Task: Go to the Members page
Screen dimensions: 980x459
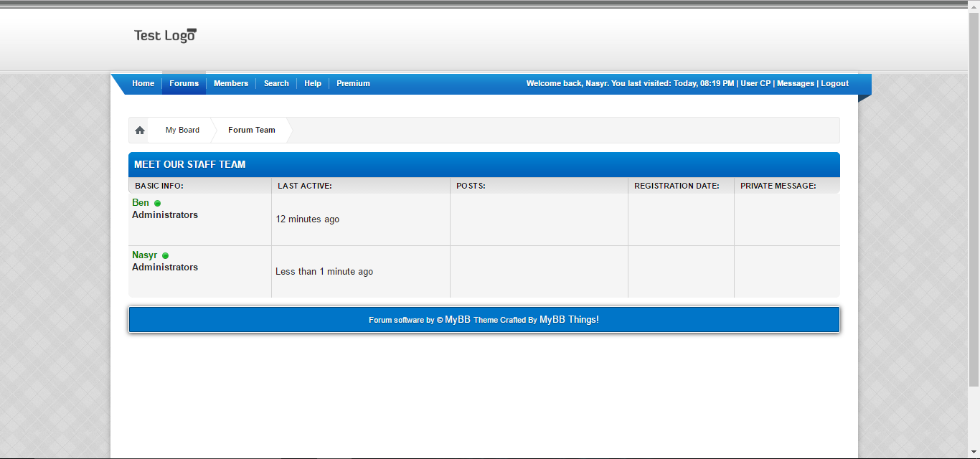Action: [x=231, y=84]
